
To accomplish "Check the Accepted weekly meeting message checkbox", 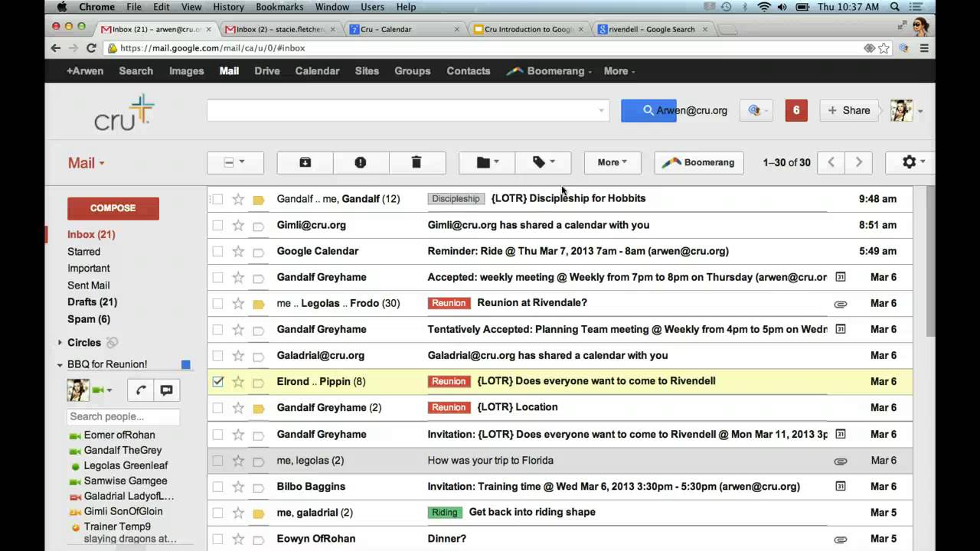I will (x=217, y=277).
